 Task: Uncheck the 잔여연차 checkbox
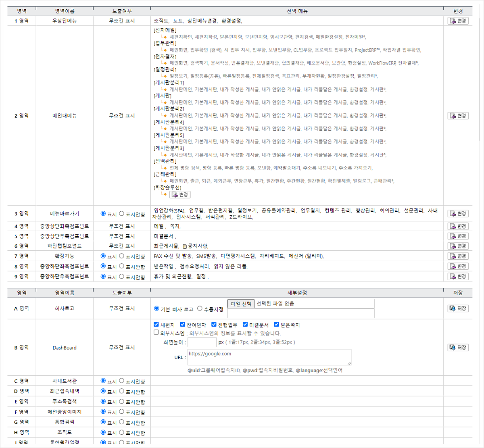click(x=183, y=324)
